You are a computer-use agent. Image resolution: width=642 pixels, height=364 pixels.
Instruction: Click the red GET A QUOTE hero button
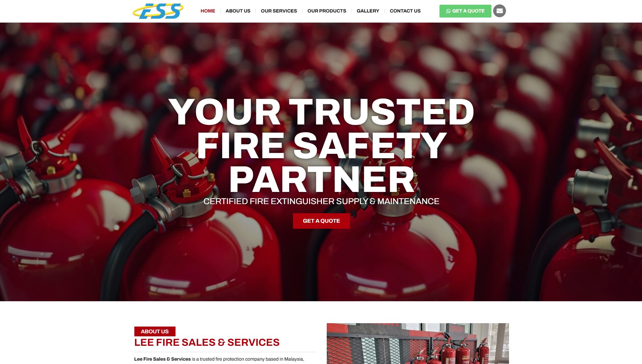[x=321, y=221]
